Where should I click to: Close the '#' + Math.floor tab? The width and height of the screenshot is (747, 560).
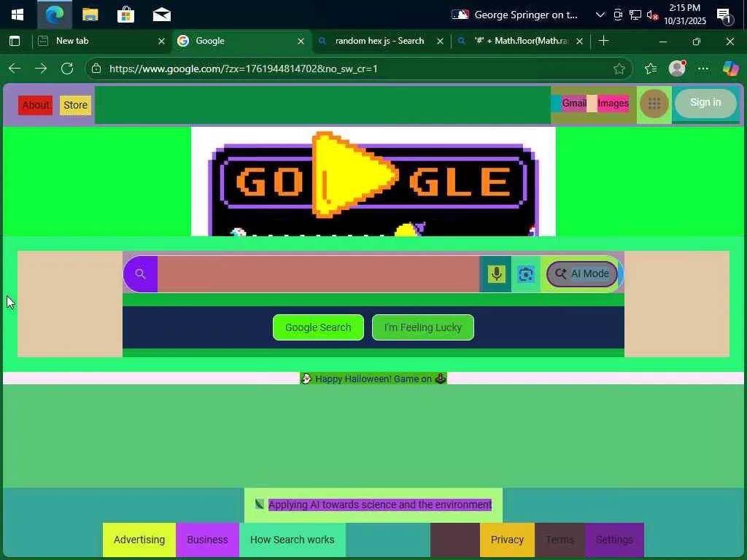579,42
